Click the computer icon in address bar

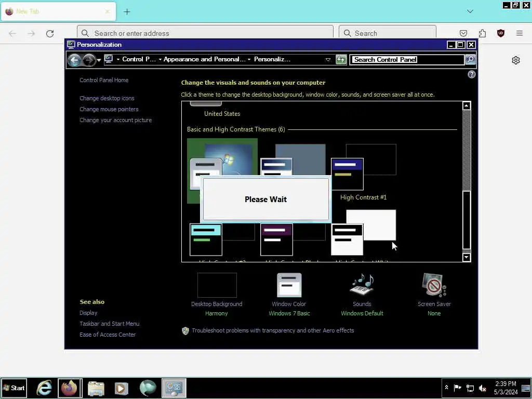[109, 59]
